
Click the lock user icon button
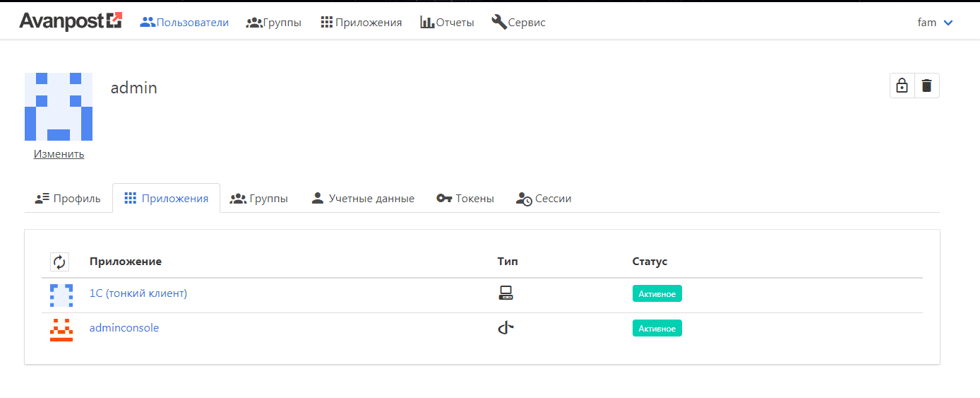pos(902,86)
